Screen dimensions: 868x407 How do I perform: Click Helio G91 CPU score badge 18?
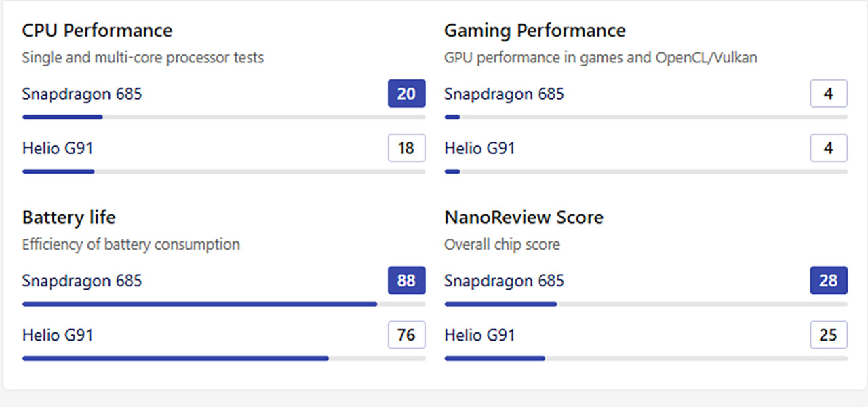(406, 148)
